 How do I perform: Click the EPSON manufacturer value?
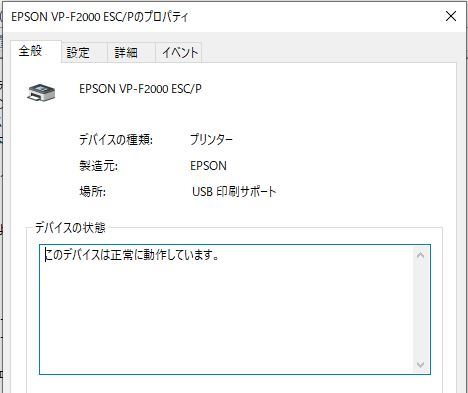point(208,166)
